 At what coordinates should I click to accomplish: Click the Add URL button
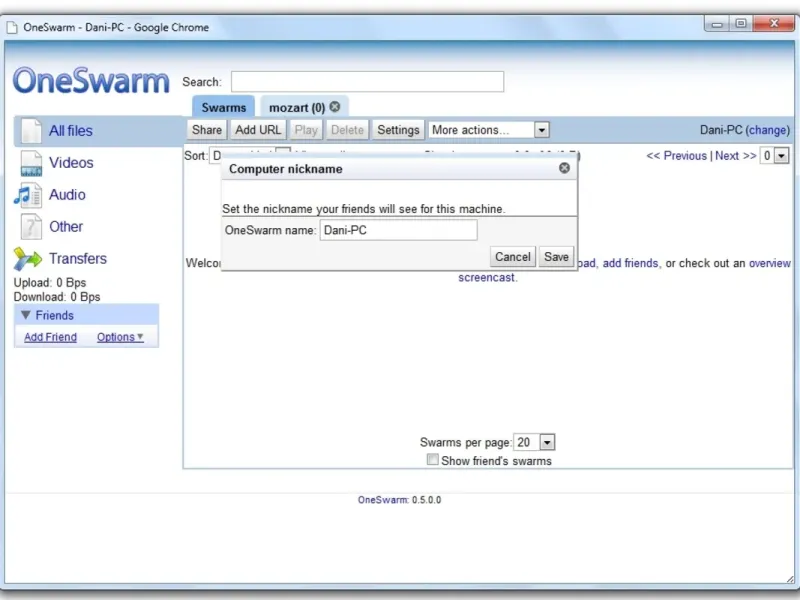coord(258,130)
